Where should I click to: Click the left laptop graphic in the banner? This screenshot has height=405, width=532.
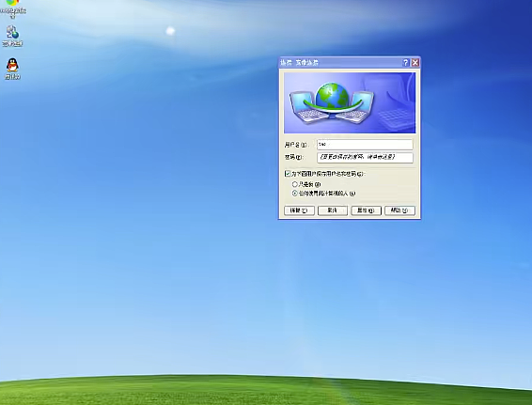(307, 107)
